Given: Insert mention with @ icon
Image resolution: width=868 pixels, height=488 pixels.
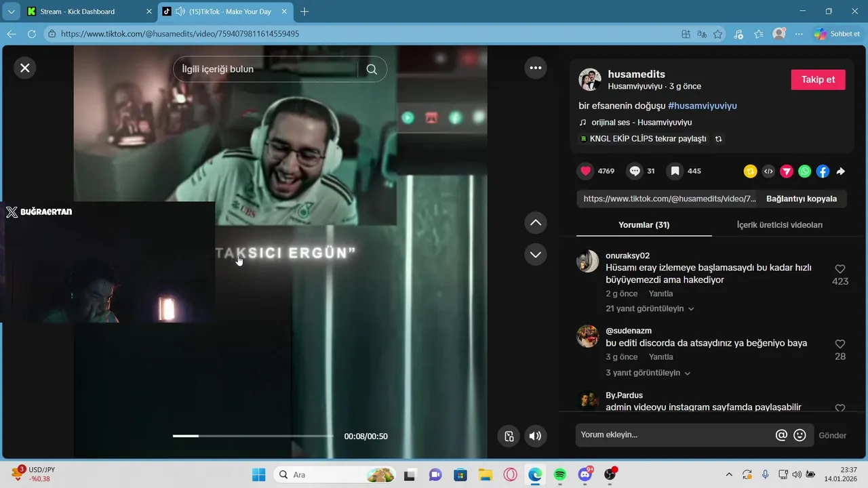Looking at the screenshot, I should pos(781,435).
